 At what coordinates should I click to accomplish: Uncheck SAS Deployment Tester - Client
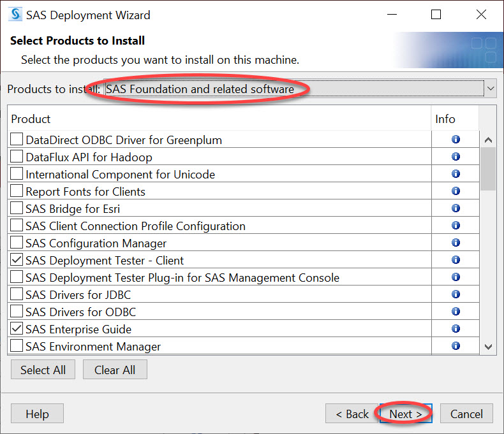tap(17, 259)
